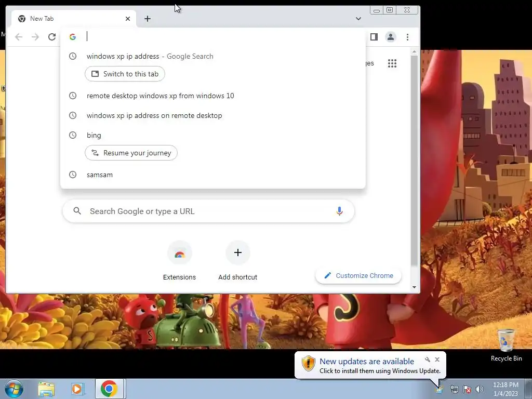The image size is (532, 399).
Task: Click the Switch to this tab button
Action: 125,74
